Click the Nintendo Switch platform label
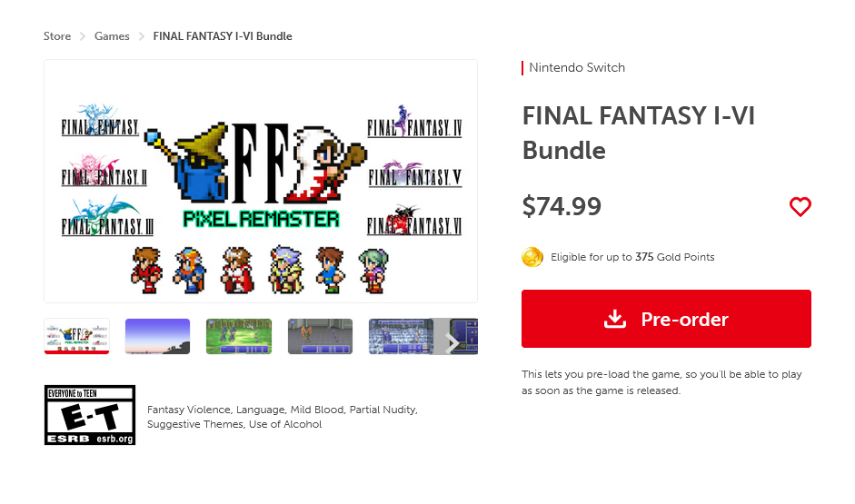This screenshot has width=855, height=504. [577, 67]
